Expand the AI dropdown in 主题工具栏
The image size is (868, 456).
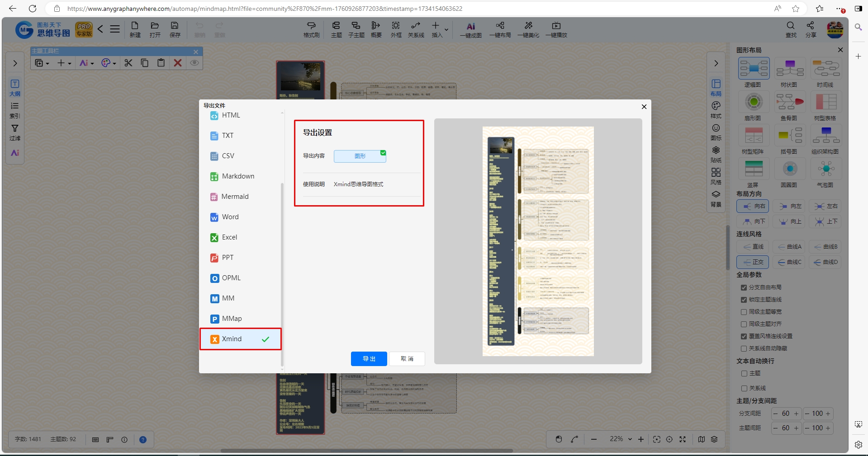click(92, 63)
